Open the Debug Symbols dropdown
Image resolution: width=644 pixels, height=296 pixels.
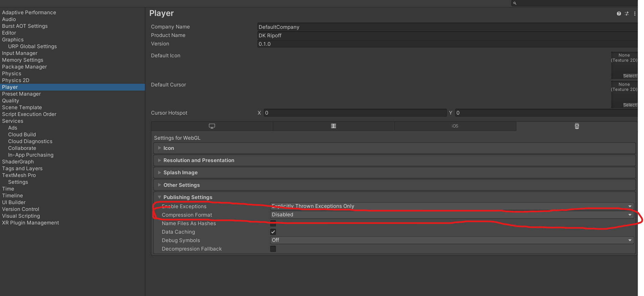point(452,240)
